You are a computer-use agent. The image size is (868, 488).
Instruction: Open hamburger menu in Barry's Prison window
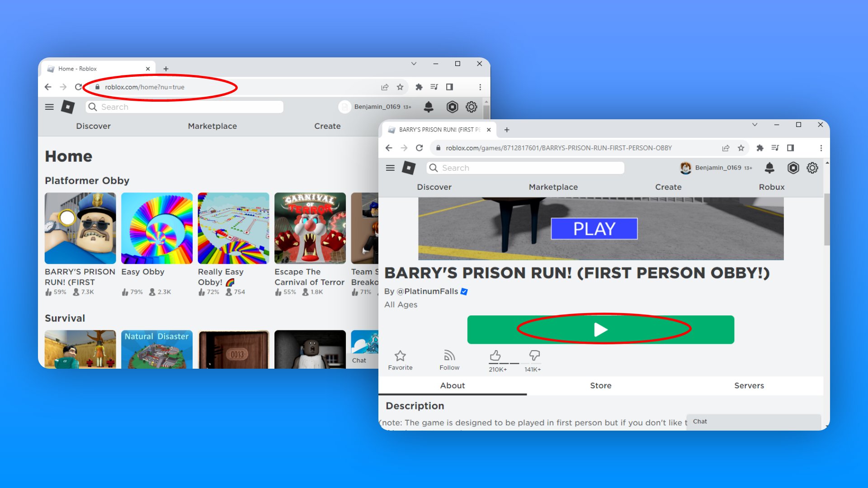[x=390, y=168]
